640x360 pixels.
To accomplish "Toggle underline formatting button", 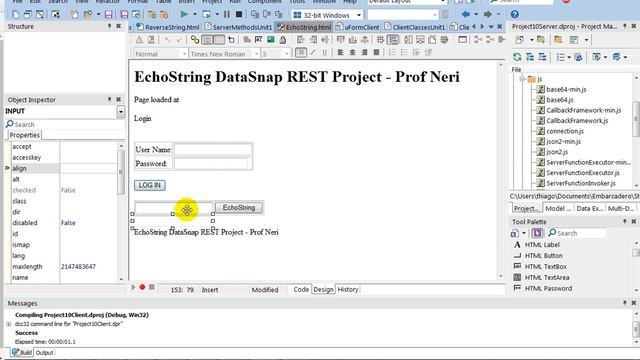I will pos(324,53).
